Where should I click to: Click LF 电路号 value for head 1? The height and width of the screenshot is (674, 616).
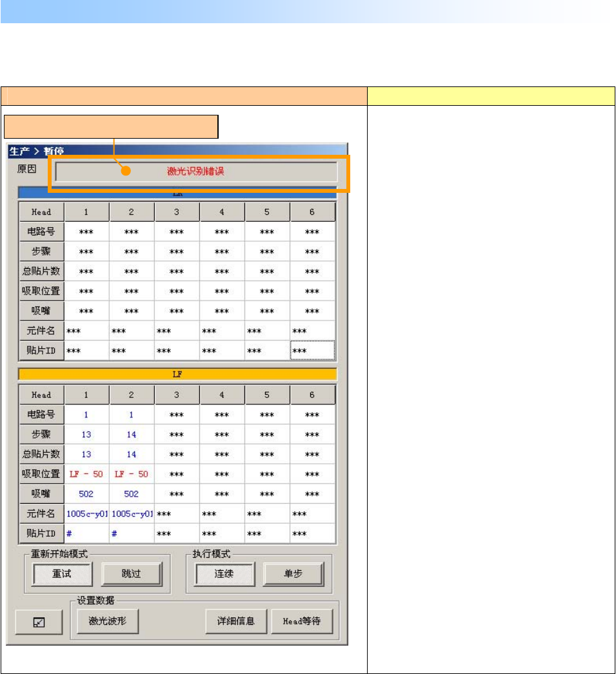pos(86,415)
